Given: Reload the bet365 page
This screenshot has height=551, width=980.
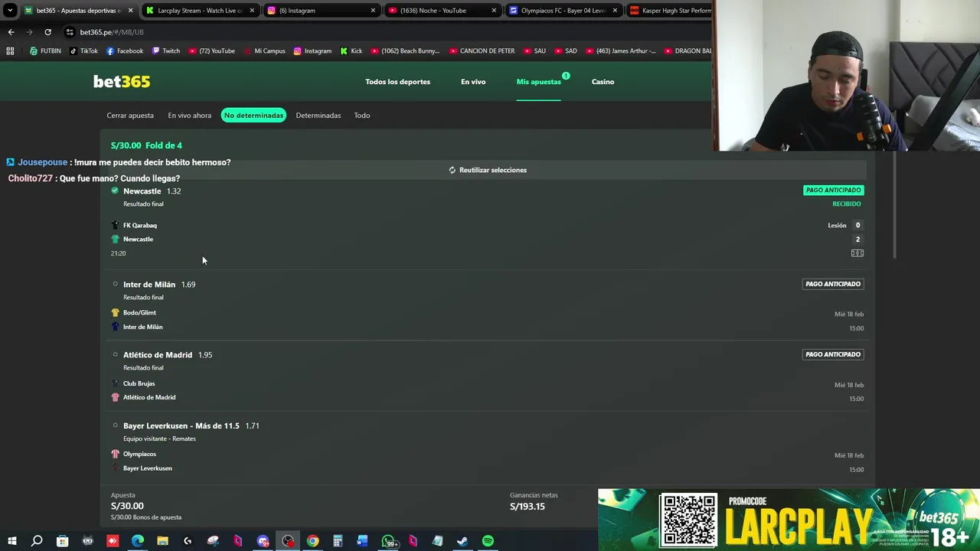Looking at the screenshot, I should 47,32.
